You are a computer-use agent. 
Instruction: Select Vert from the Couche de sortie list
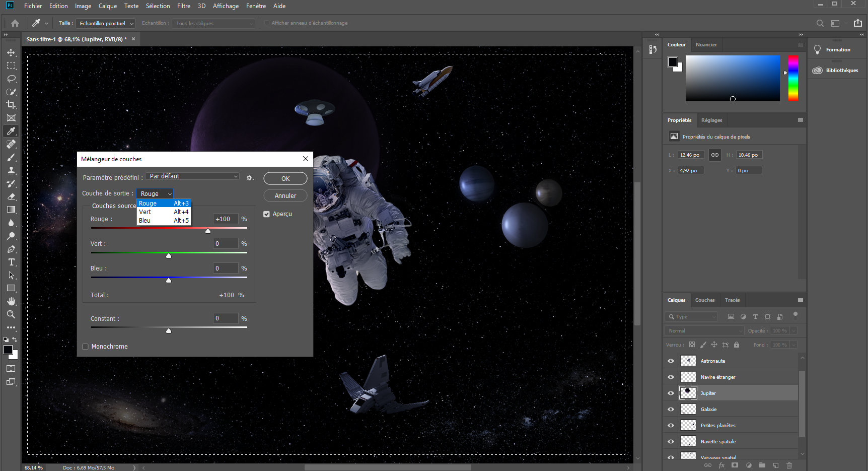145,212
